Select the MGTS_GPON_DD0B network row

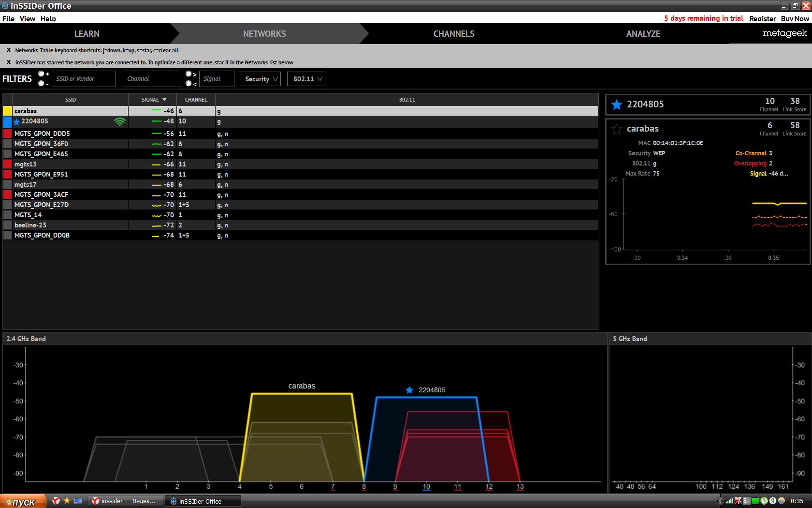pyautogui.click(x=301, y=235)
